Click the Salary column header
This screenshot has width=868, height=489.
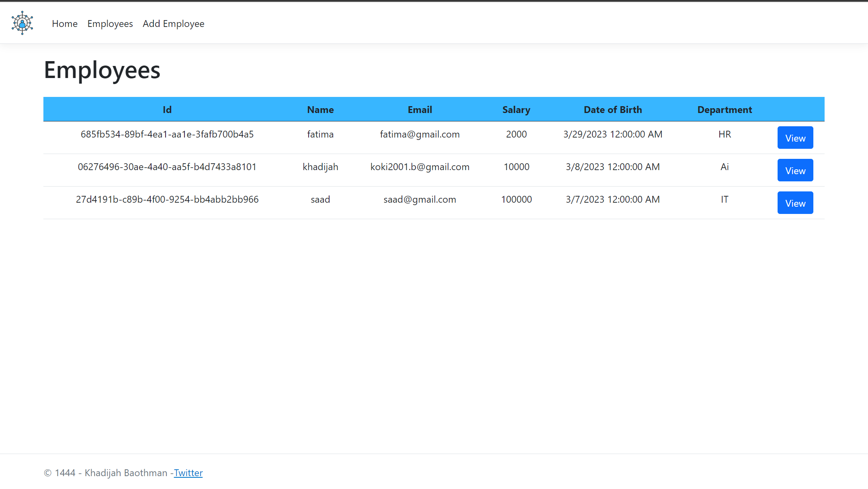point(516,110)
